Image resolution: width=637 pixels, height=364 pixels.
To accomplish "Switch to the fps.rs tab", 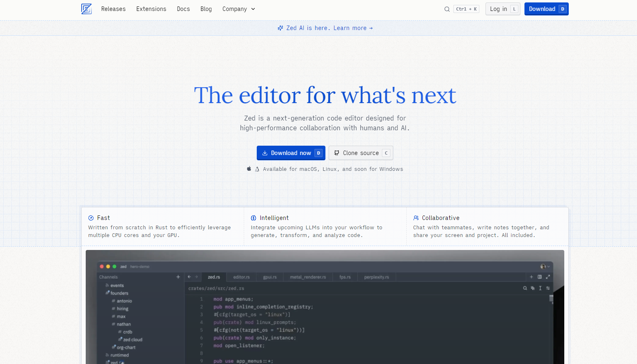I will click(x=345, y=277).
